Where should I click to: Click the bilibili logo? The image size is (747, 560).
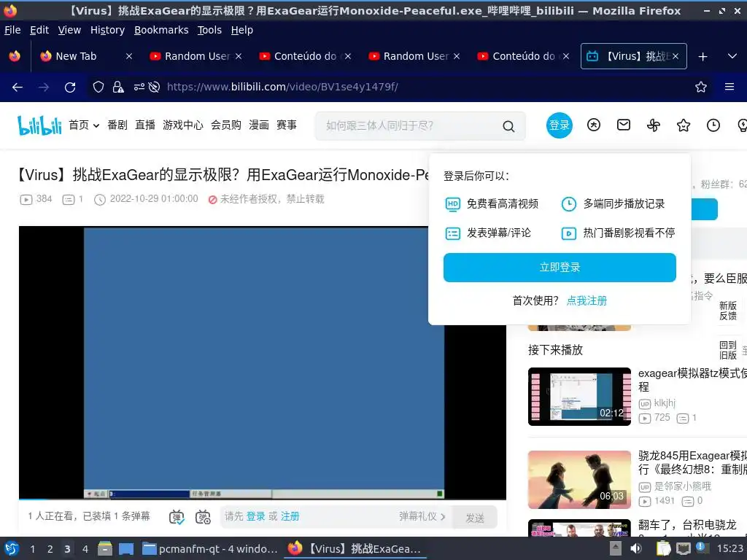[x=39, y=125]
